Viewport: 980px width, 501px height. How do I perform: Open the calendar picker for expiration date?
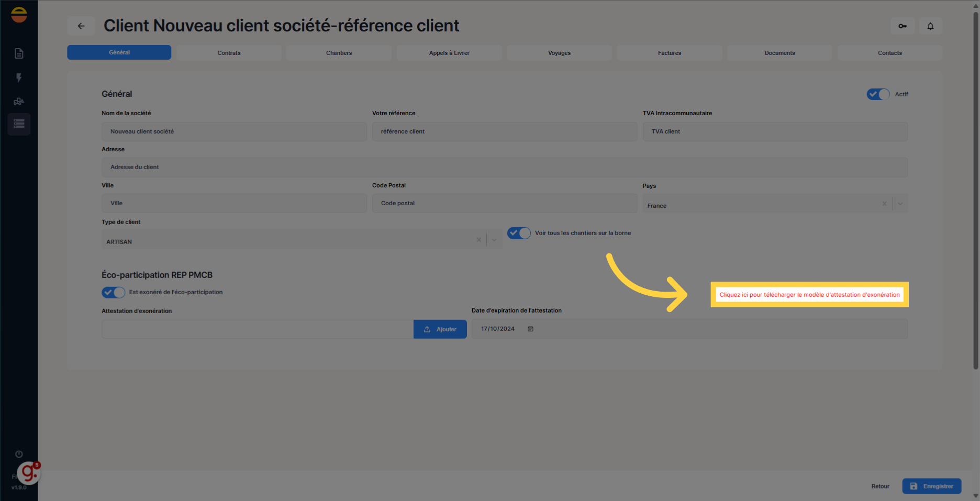(530, 329)
